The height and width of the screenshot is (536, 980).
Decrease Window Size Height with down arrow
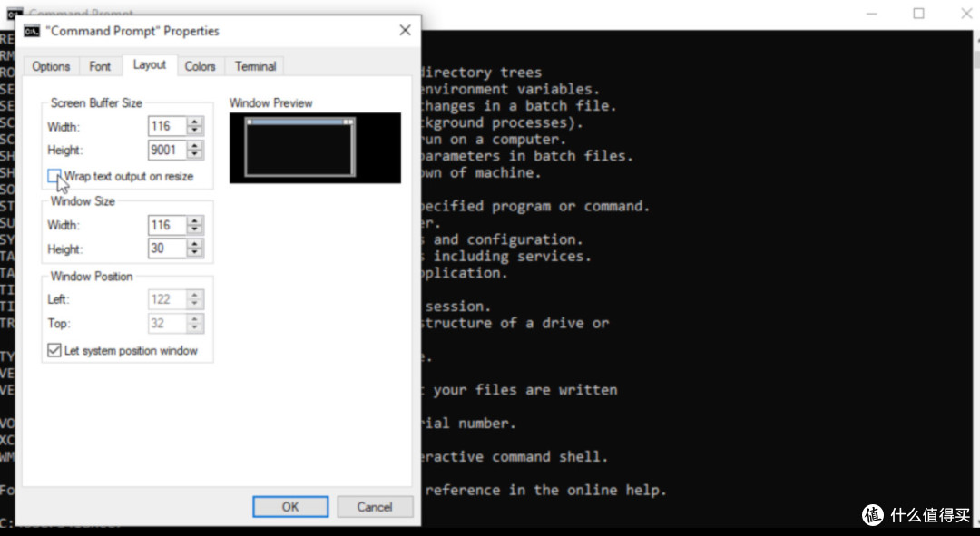click(195, 253)
